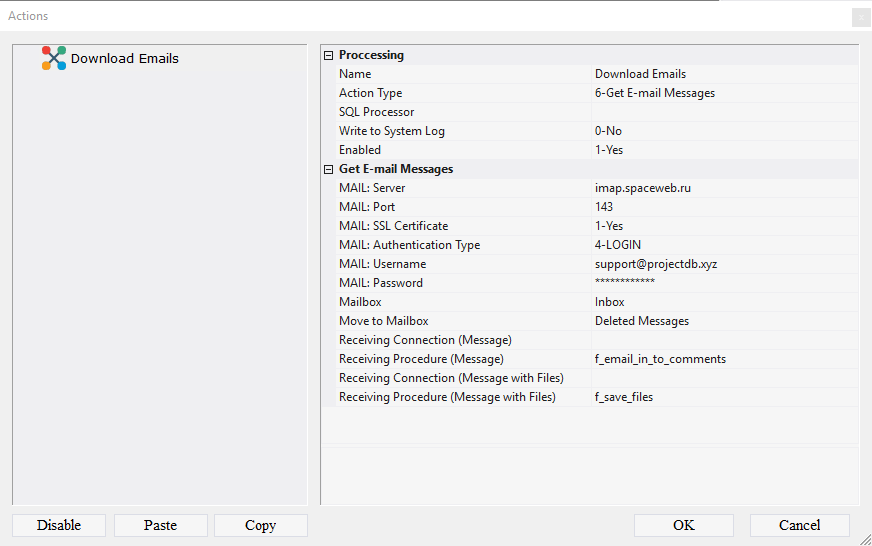Viewport: 872px width, 546px height.
Task: Click the Disable button
Action: [59, 525]
